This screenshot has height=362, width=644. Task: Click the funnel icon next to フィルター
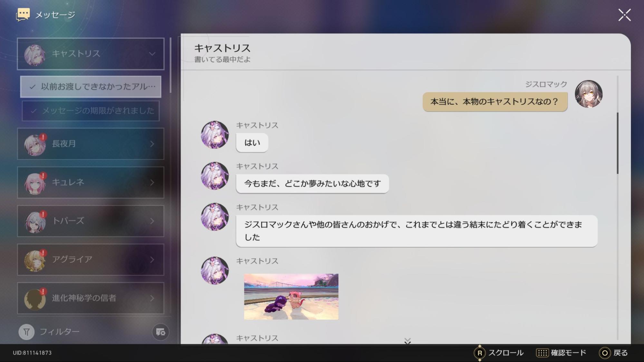(27, 331)
